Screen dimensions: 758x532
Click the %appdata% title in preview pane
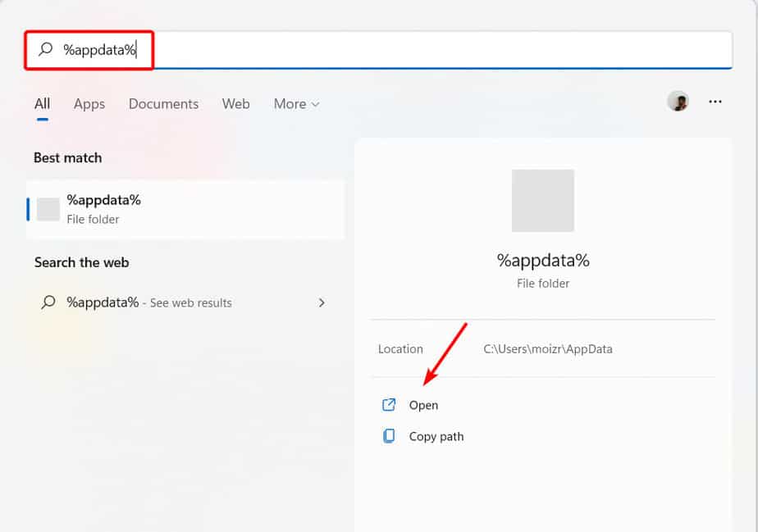[x=543, y=261]
